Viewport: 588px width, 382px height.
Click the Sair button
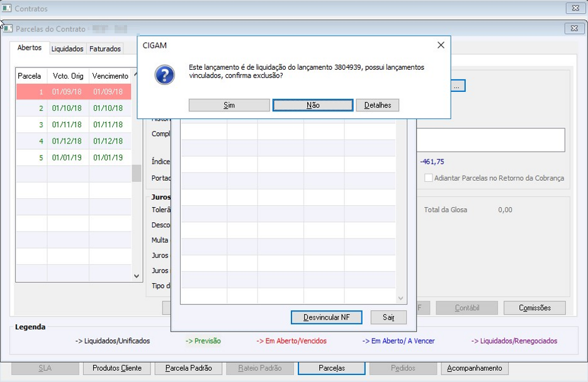click(388, 317)
